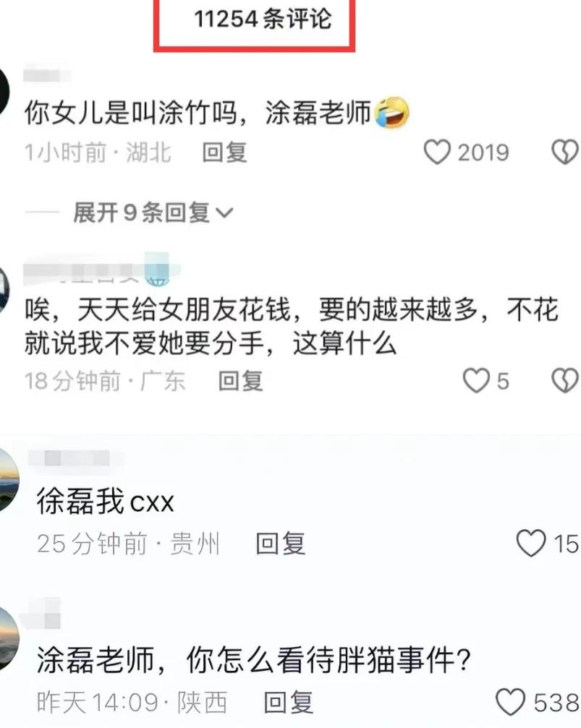This screenshot has width=581, height=728.
Task: Reply to the 贵州 comment
Action: point(280,543)
